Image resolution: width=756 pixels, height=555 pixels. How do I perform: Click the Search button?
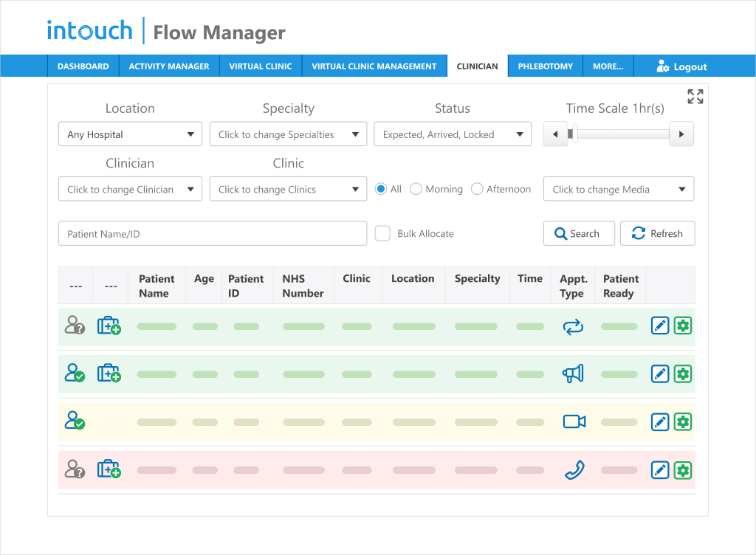pyautogui.click(x=579, y=232)
